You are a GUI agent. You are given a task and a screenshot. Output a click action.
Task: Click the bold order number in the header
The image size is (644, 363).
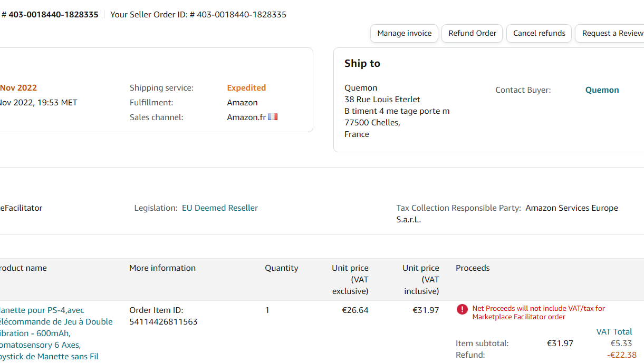pyautogui.click(x=53, y=15)
